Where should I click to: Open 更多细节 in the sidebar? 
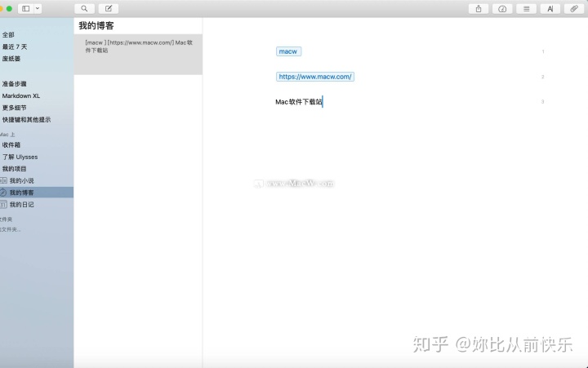click(x=14, y=108)
